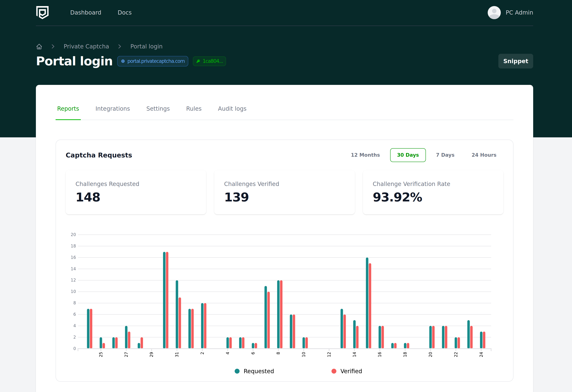The height and width of the screenshot is (392, 572).
Task: Click the PC Admin avatar icon
Action: [494, 13]
